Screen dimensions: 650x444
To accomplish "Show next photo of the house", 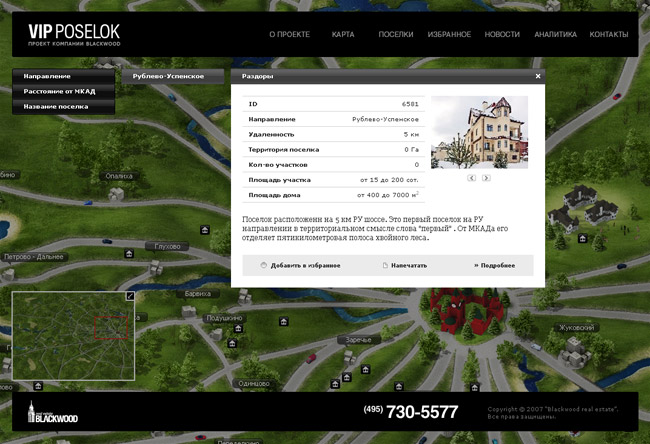I will coord(486,178).
